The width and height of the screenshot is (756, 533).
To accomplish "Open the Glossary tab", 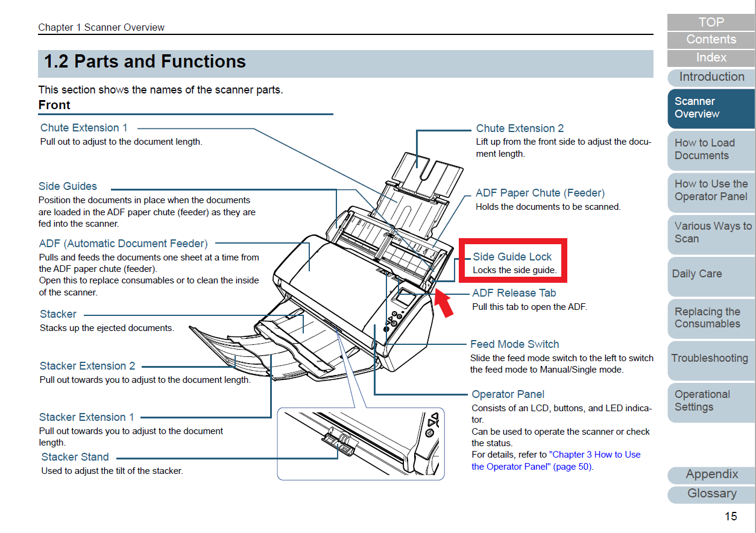I will click(x=711, y=494).
